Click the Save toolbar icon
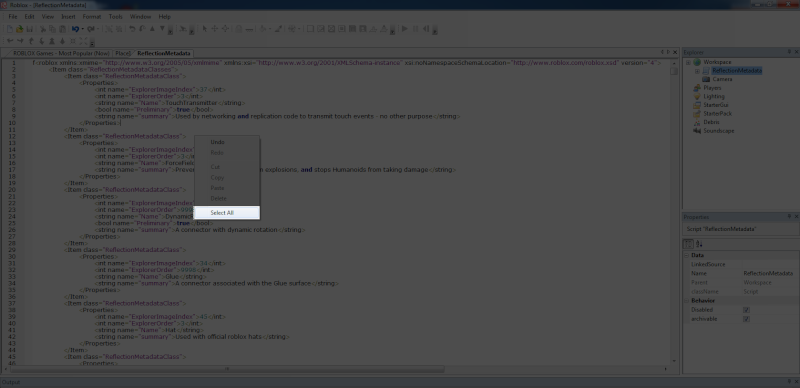The width and height of the screenshot is (800, 388). 30,29
